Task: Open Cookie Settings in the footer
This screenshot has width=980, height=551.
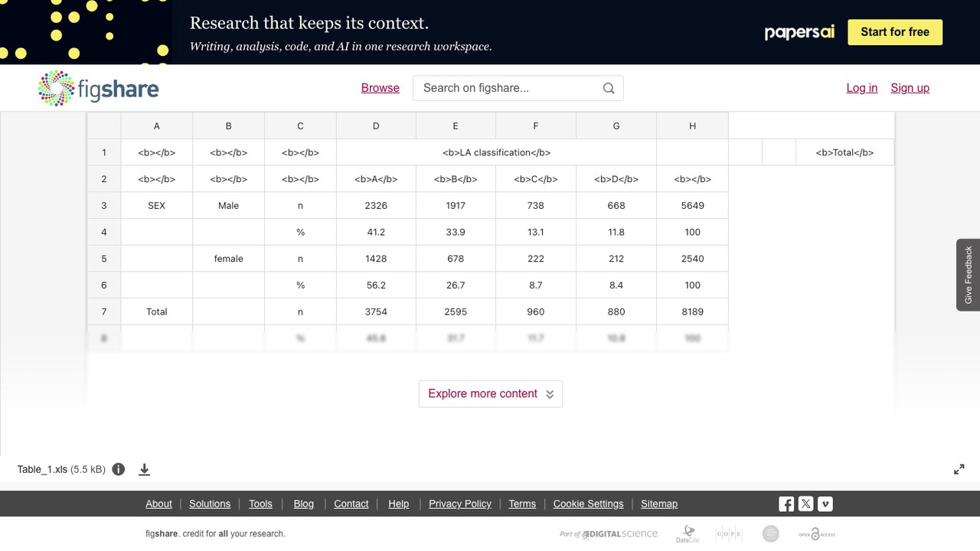Action: point(589,504)
